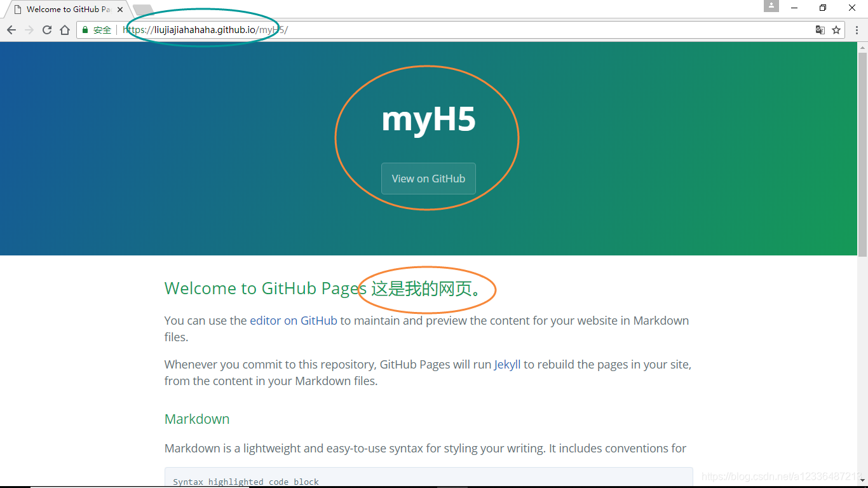
Task: Follow the Jekyll link
Action: click(507, 365)
